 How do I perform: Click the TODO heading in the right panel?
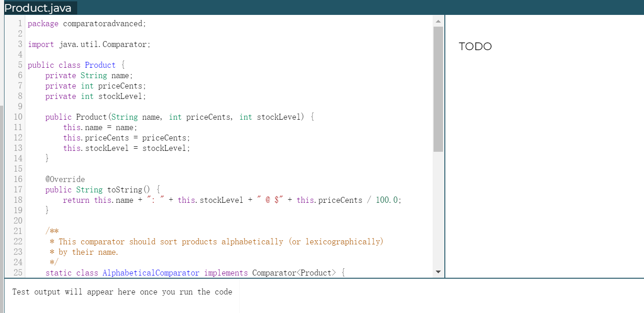point(475,46)
